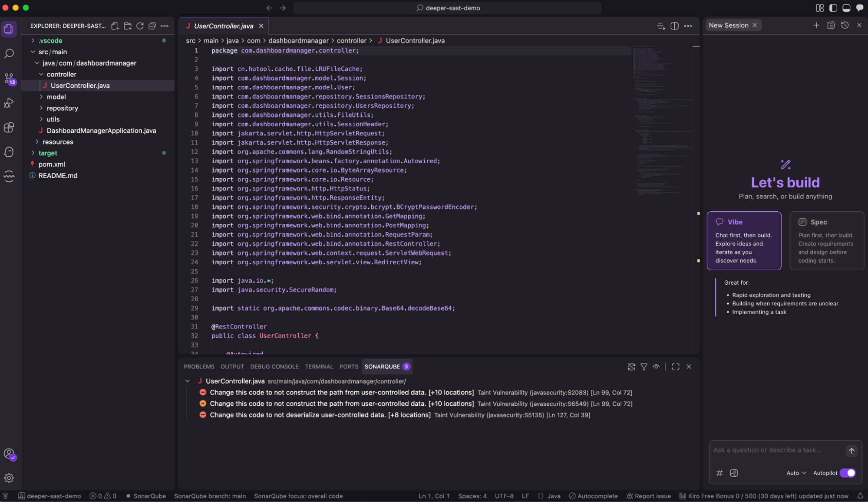Switch to the TERMINAL tab
Viewport: 868px width, 502px height.
[319, 367]
